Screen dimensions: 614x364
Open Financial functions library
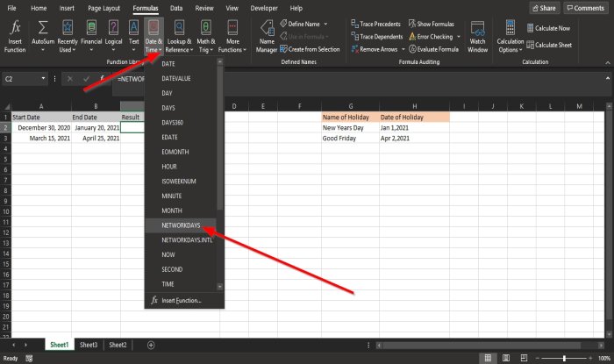tap(90, 35)
